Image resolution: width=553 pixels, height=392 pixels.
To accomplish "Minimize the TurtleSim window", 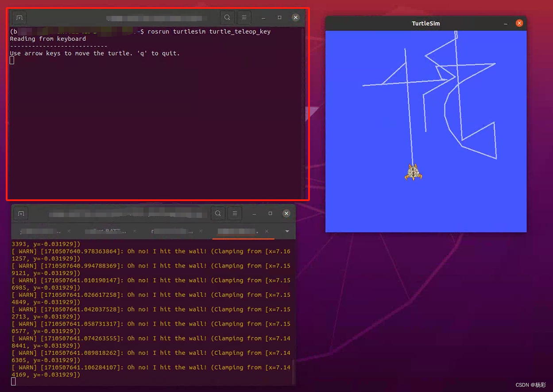I will (x=506, y=23).
